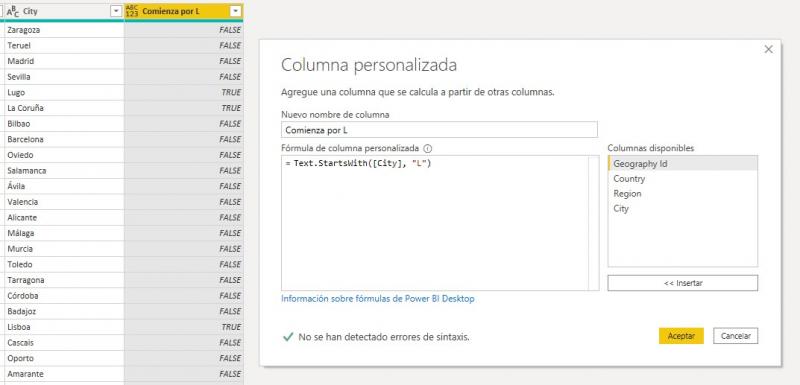Click the FALSE value in the Oporto row
The image size is (800, 385).
230,358
